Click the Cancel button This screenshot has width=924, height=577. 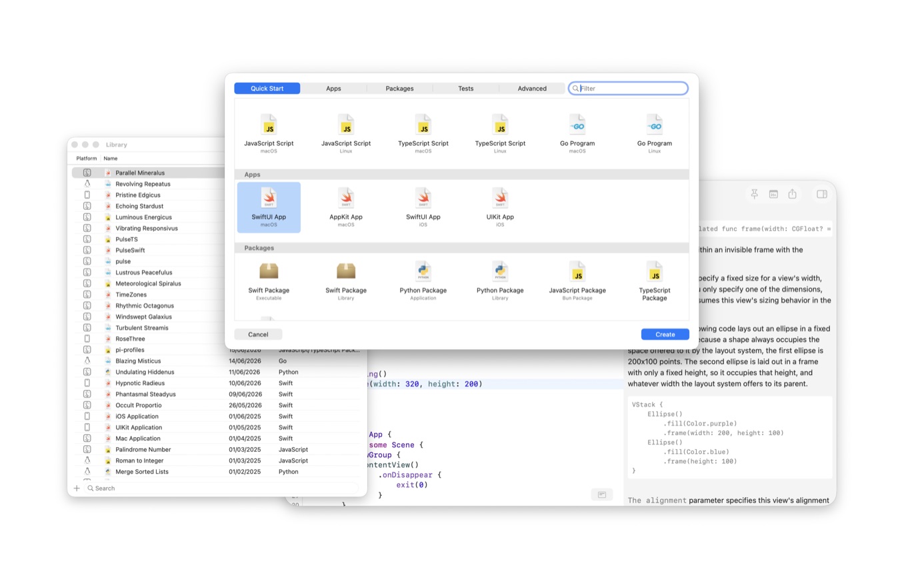point(258,334)
